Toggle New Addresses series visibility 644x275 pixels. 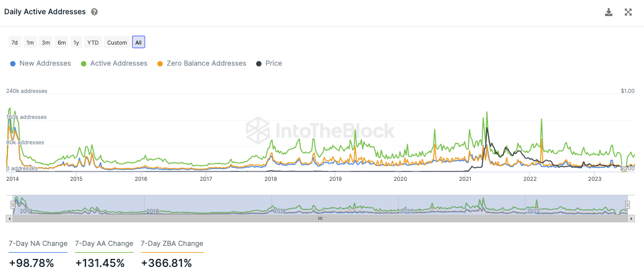(45, 64)
